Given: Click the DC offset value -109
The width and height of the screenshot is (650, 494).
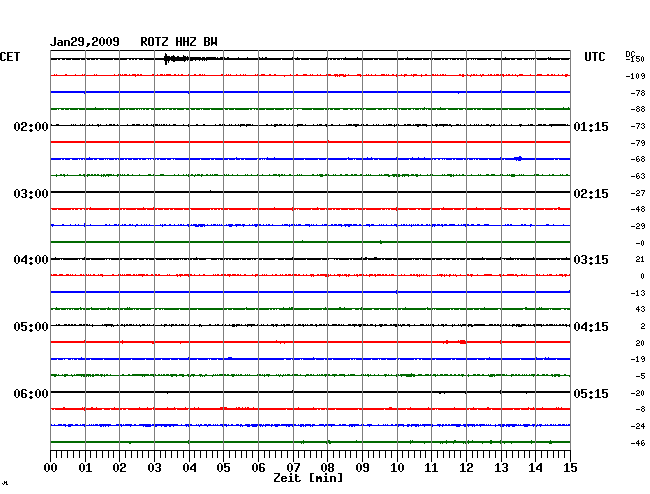Looking at the screenshot, I should [x=635, y=76].
